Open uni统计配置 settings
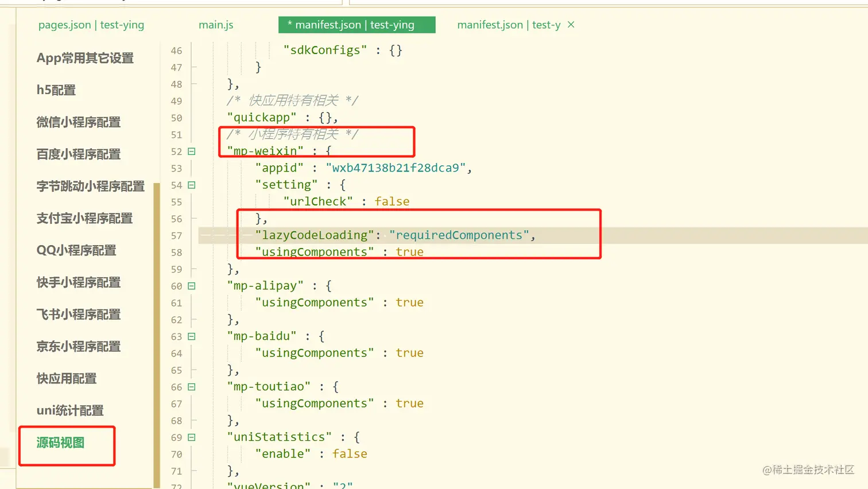This screenshot has width=868, height=489. 70,411
